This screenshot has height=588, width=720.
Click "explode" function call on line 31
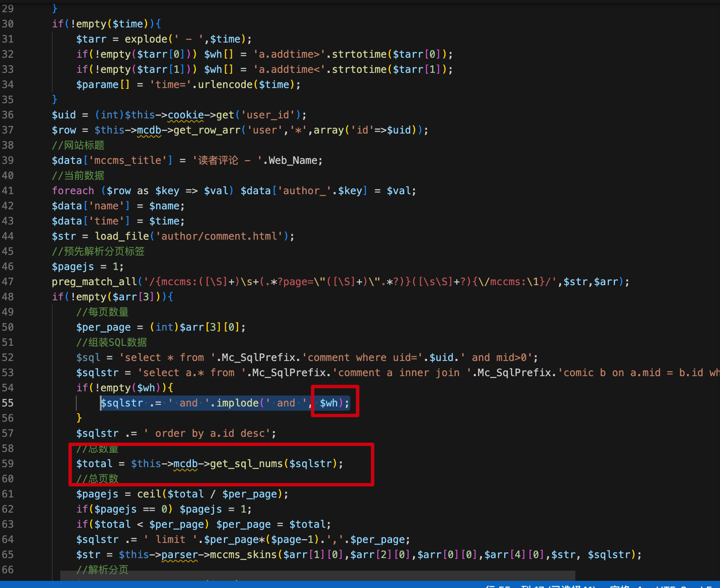pyautogui.click(x=145, y=39)
